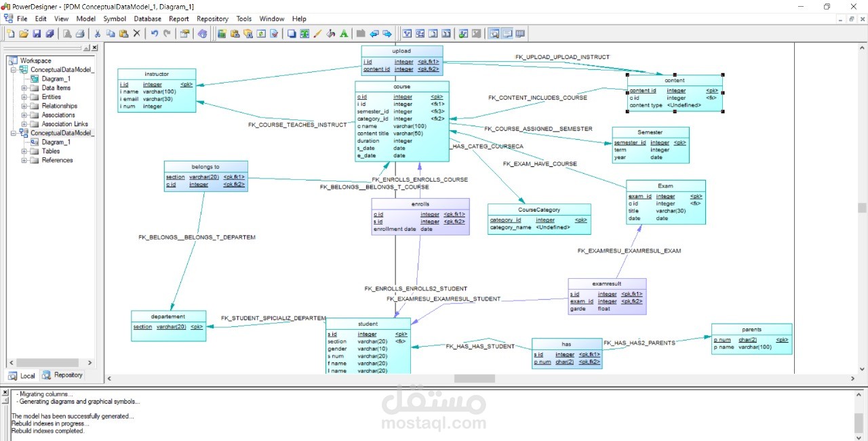Click the Copy toolbar icon
The height and width of the screenshot is (441, 868).
point(111,33)
